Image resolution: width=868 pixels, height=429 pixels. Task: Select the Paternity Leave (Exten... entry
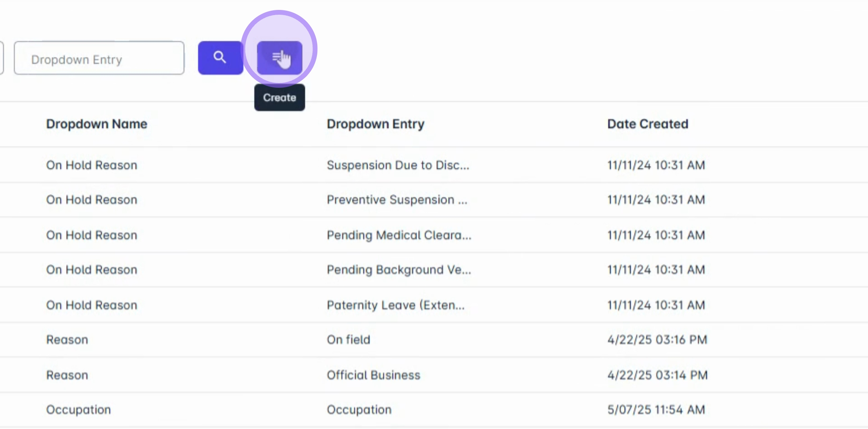point(395,305)
